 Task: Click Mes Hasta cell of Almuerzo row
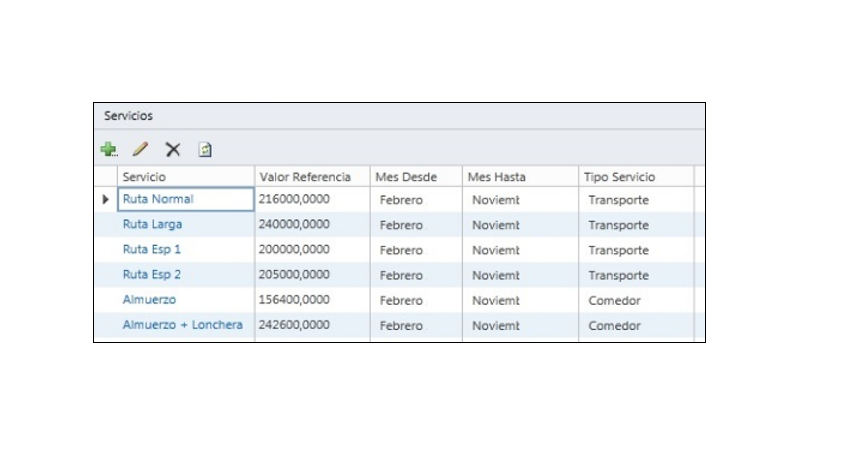click(x=520, y=299)
